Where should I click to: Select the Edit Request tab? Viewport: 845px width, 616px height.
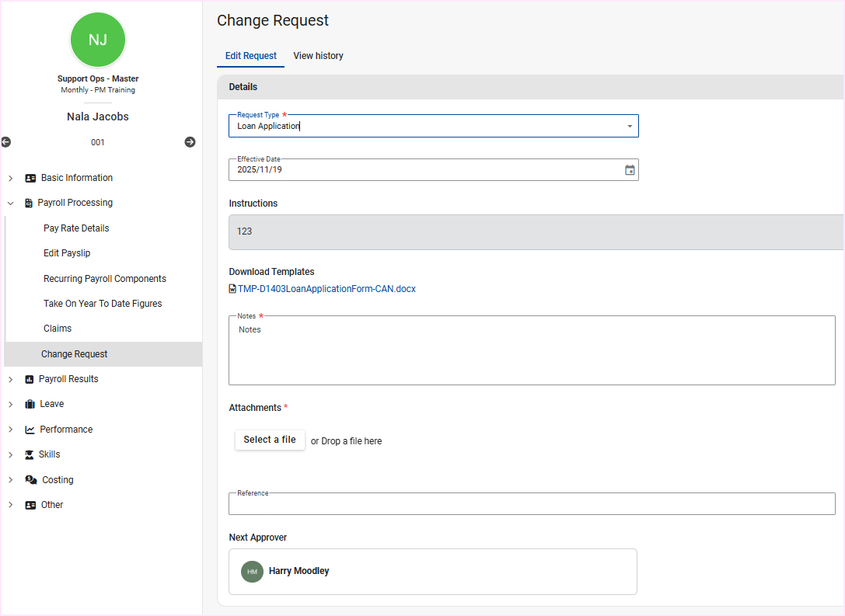(x=250, y=56)
